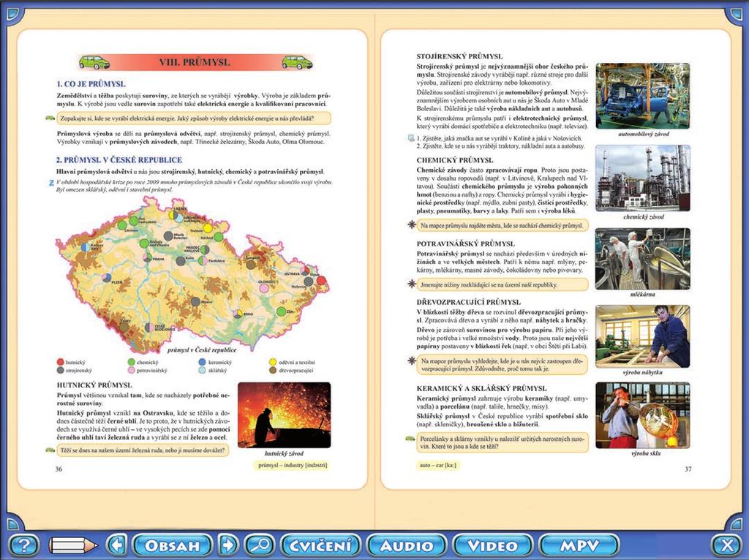Click the 'STOJÍRENSKÝ PRŮMYSL' heading
The image size is (749, 560).
click(x=459, y=56)
